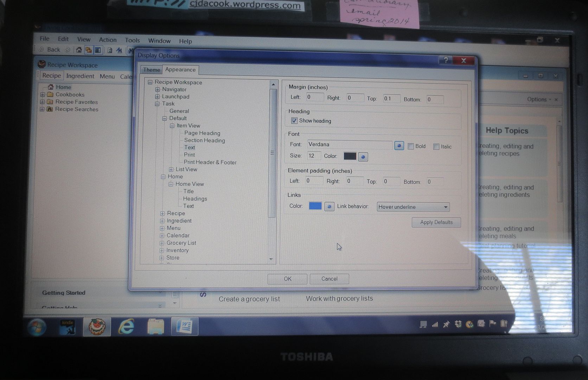The image size is (588, 380).
Task: Select Print Header & Footer tree item
Action: pos(210,162)
